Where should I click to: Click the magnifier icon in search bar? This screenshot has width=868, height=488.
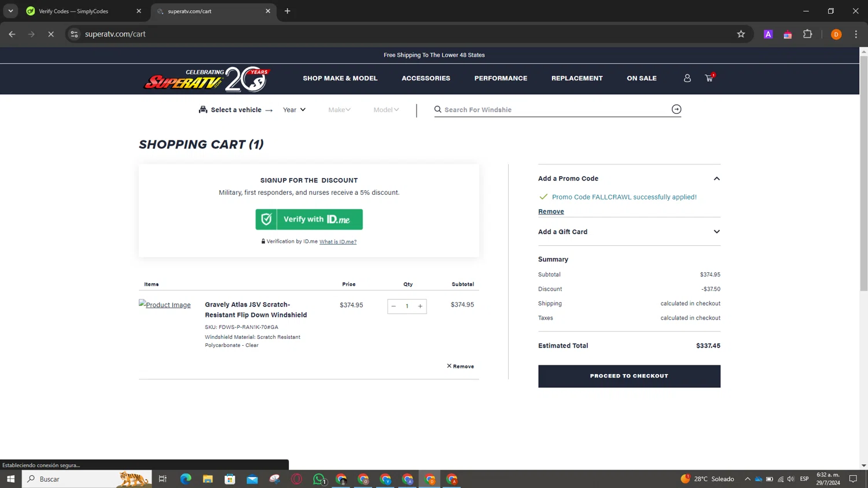[438, 109]
